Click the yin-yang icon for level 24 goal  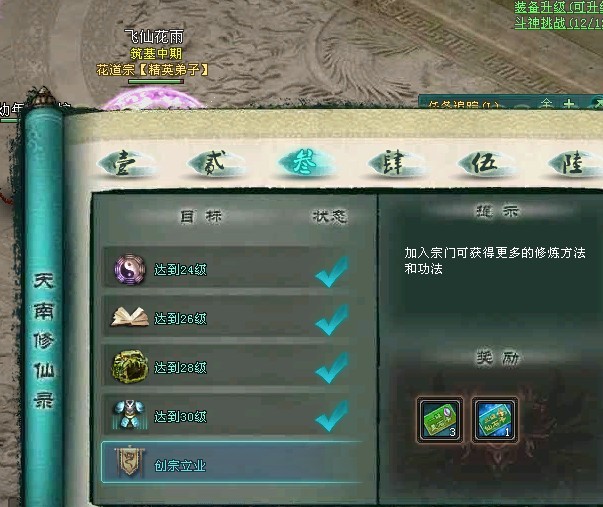tap(130, 270)
